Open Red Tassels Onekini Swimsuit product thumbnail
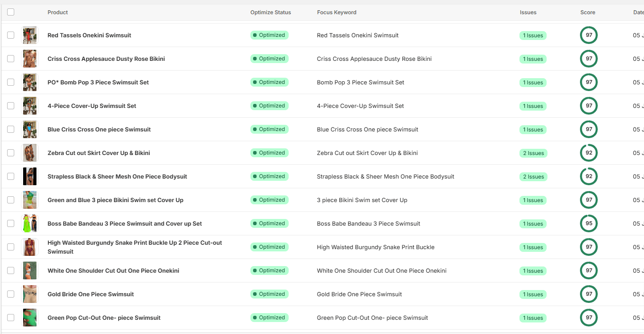The width and height of the screenshot is (644, 334). tap(30, 35)
